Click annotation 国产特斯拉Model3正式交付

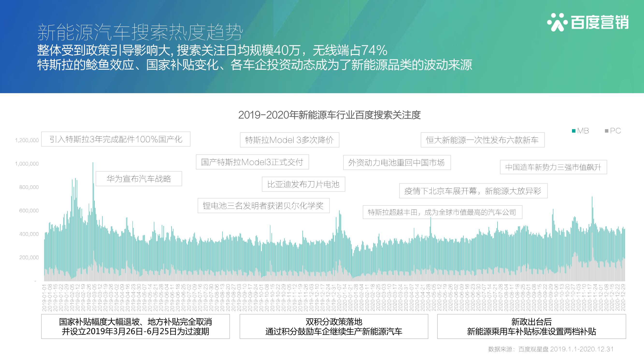pyautogui.click(x=252, y=162)
